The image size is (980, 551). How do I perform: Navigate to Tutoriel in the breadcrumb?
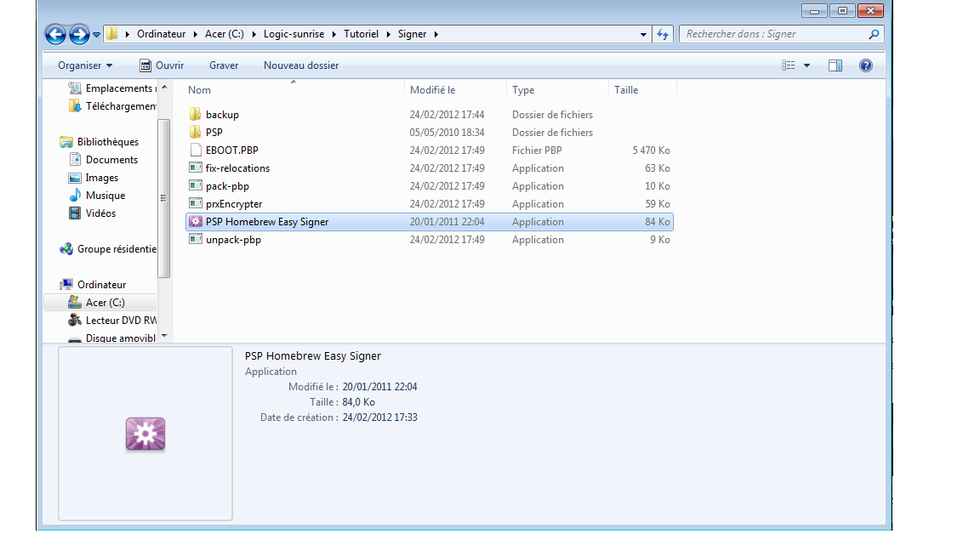tap(362, 34)
